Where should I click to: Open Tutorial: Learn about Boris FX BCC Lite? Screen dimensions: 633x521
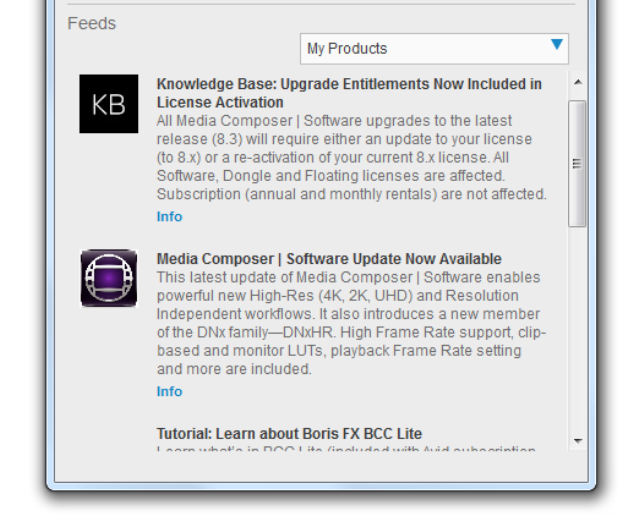tap(289, 434)
